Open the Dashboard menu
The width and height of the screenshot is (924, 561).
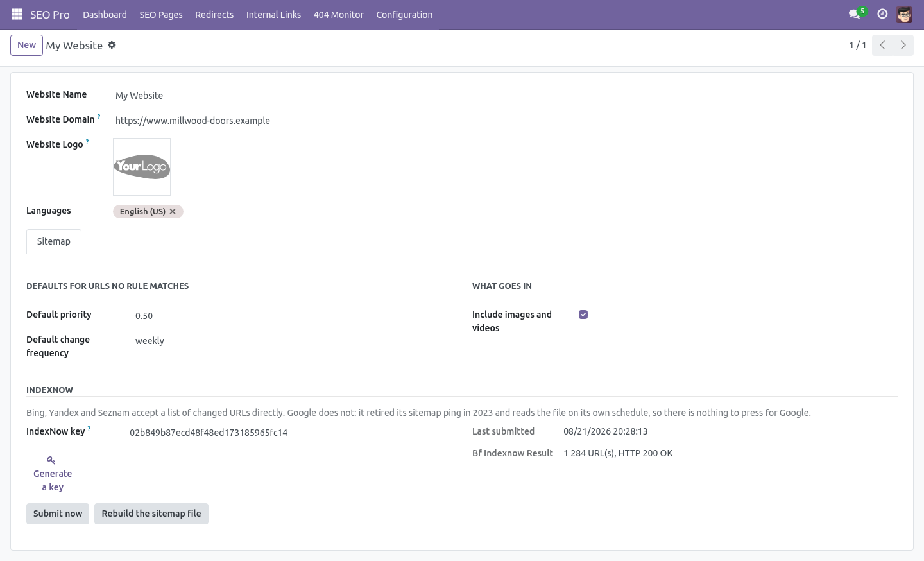pyautogui.click(x=105, y=14)
